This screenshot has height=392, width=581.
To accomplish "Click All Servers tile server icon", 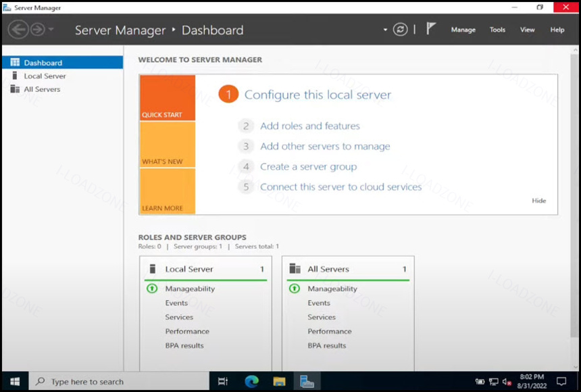I will (295, 268).
